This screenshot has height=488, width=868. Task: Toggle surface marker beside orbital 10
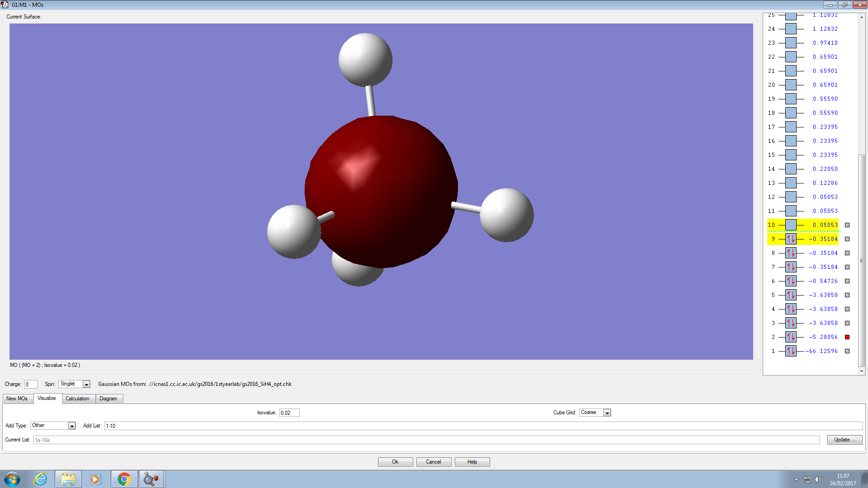[847, 225]
